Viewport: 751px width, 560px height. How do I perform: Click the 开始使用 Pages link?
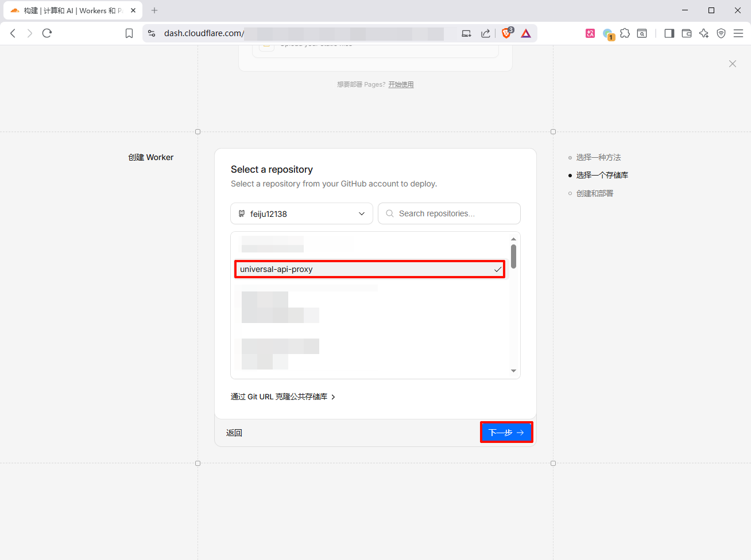pos(401,84)
